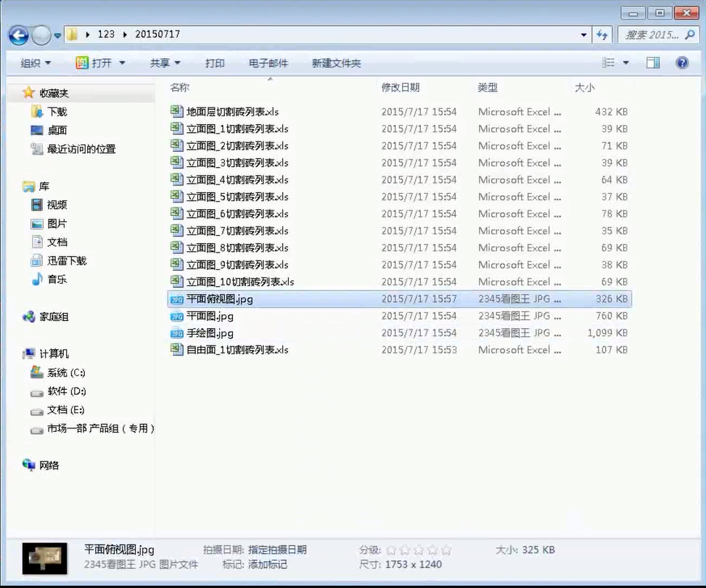
Task: Click the preview pane icon near Help
Action: click(x=654, y=63)
